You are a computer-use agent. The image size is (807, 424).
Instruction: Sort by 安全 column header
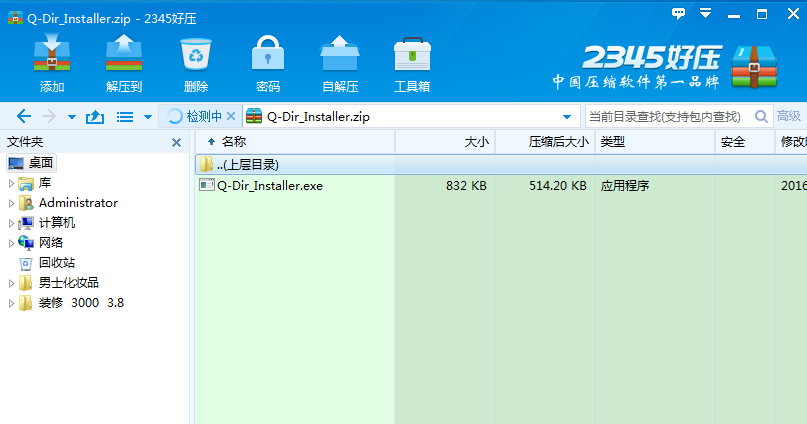[744, 142]
